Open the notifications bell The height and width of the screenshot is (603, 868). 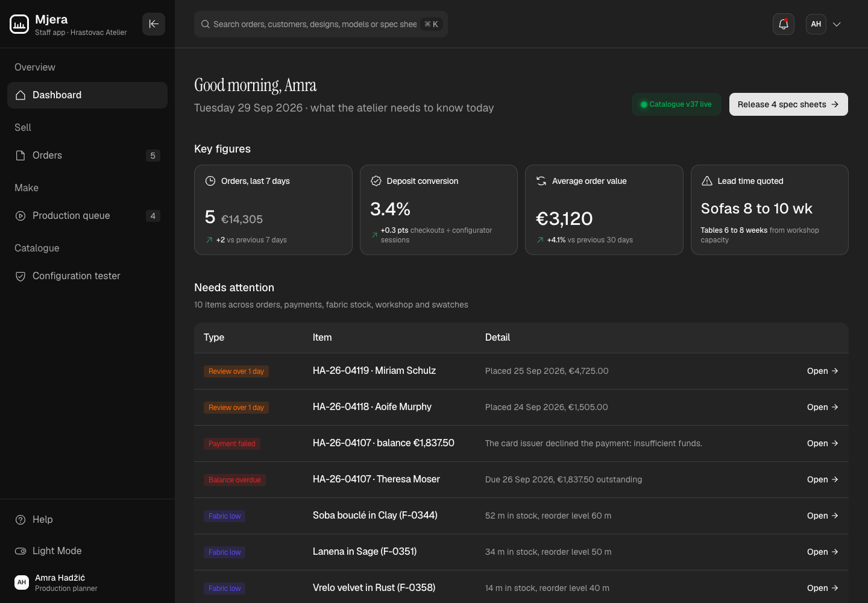(784, 24)
